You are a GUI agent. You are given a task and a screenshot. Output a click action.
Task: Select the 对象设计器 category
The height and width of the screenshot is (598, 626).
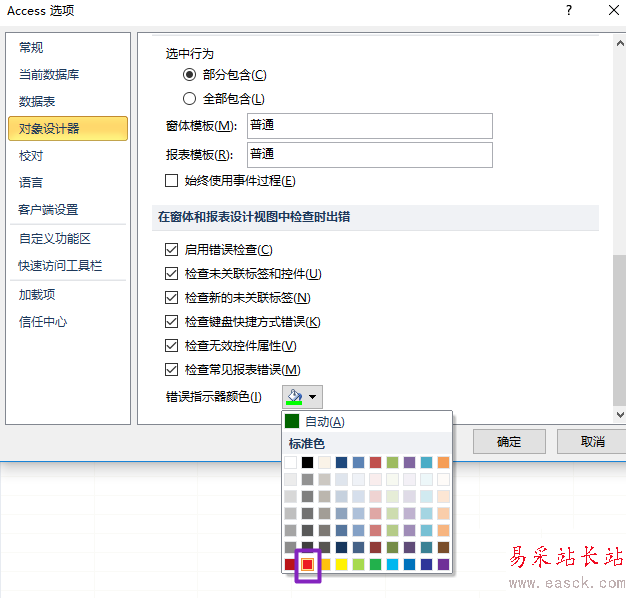point(68,129)
